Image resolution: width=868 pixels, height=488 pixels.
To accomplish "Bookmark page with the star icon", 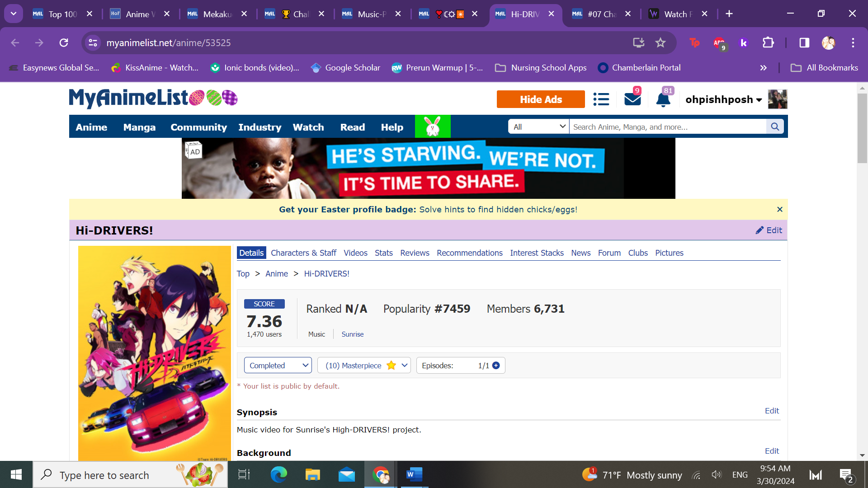I will 660,42.
